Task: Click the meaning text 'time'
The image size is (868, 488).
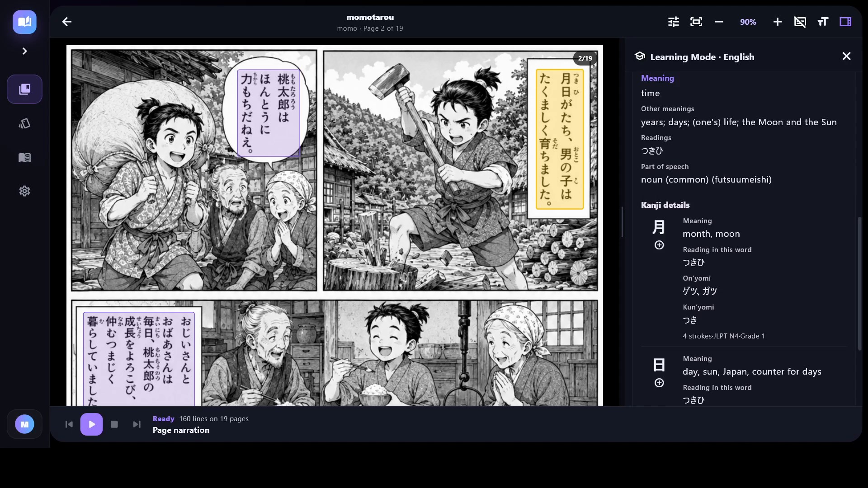Action: point(650,93)
